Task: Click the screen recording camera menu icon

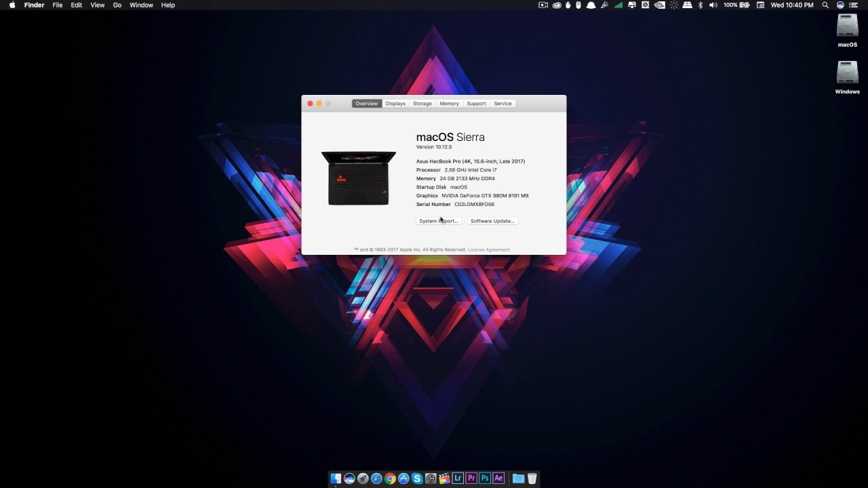Action: (x=543, y=5)
